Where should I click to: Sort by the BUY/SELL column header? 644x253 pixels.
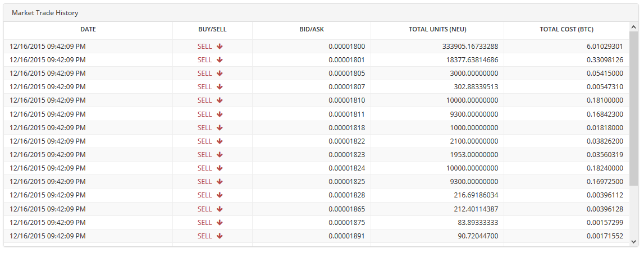(212, 30)
